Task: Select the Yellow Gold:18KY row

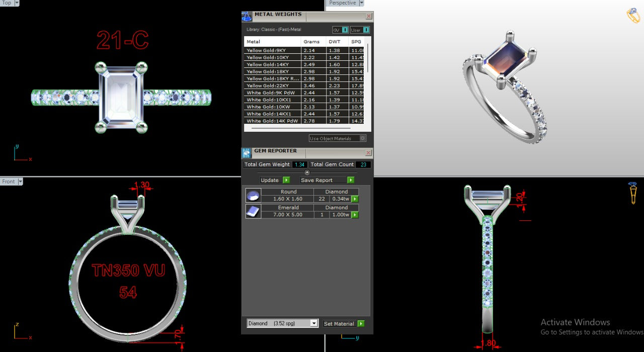Action: tap(304, 71)
